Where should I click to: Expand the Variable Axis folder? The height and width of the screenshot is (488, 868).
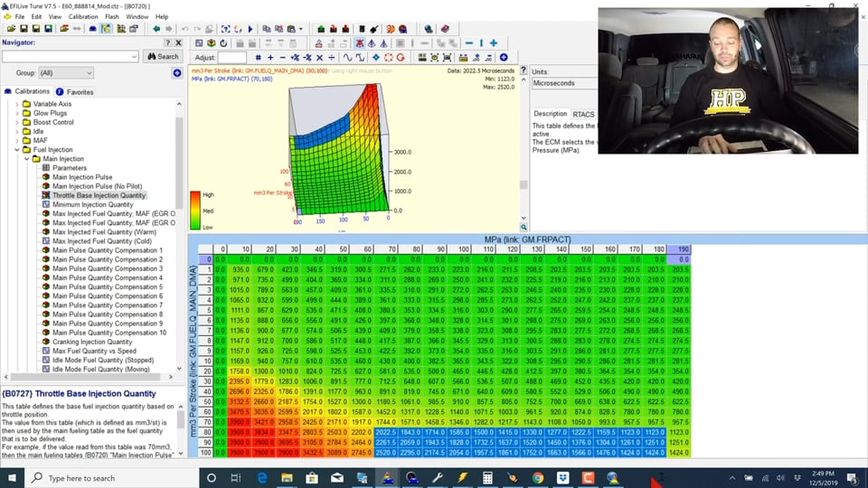16,104
